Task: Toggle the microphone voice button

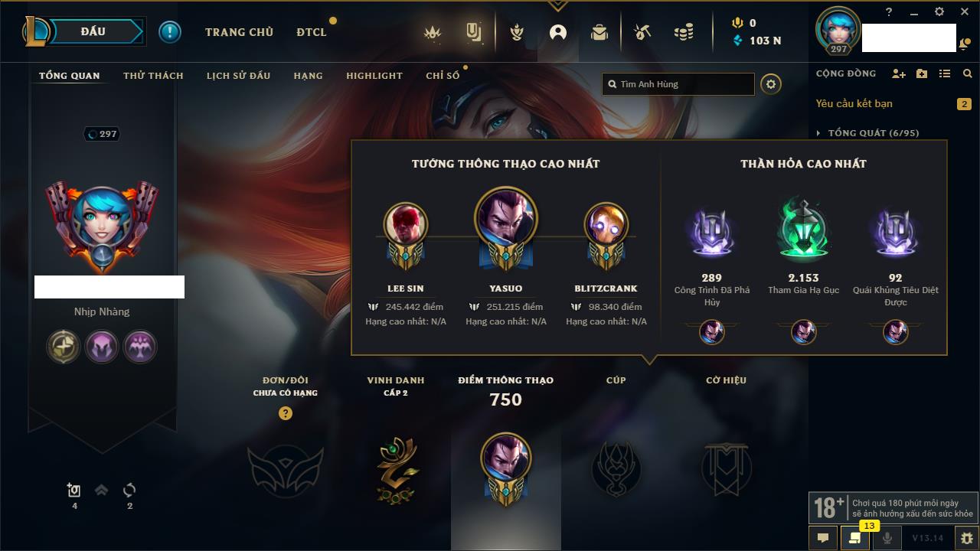Action: (887, 538)
